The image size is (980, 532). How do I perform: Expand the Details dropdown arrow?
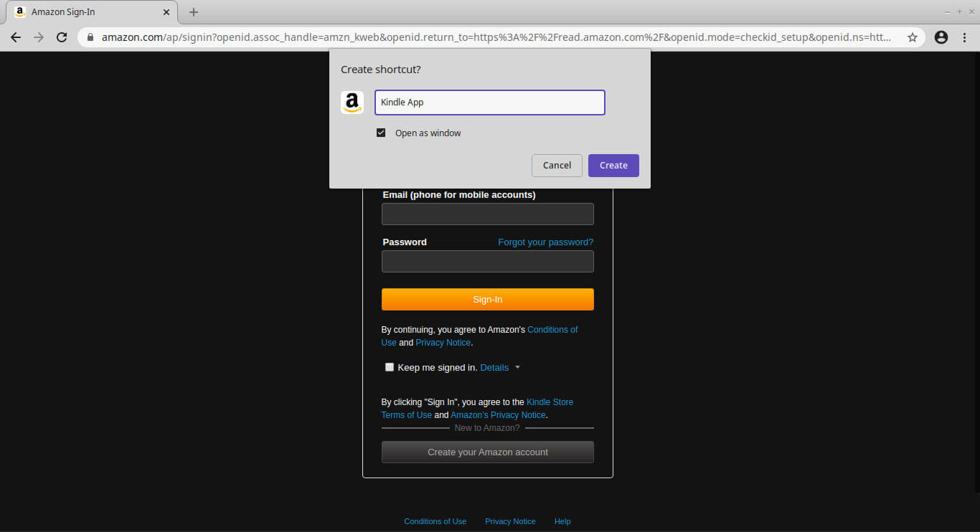coord(517,367)
